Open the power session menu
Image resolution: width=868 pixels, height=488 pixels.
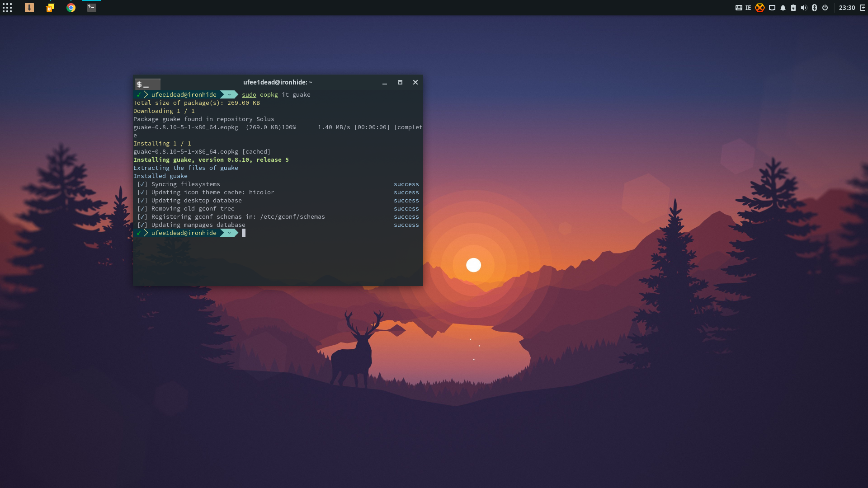point(825,8)
